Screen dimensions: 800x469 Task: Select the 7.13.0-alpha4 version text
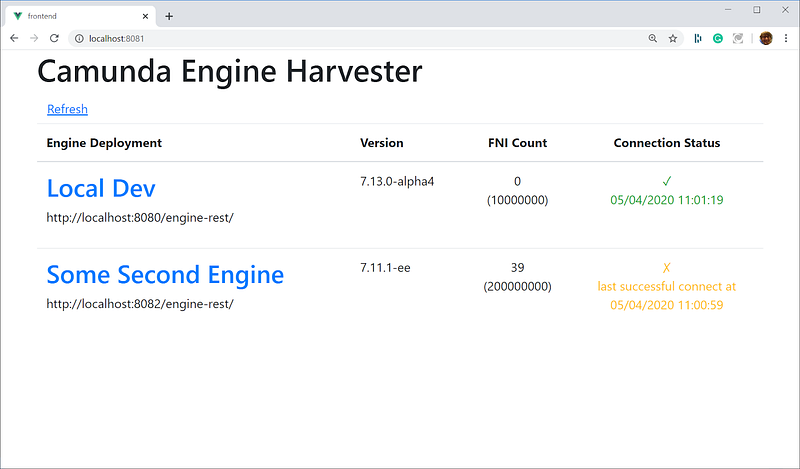pyautogui.click(x=397, y=182)
